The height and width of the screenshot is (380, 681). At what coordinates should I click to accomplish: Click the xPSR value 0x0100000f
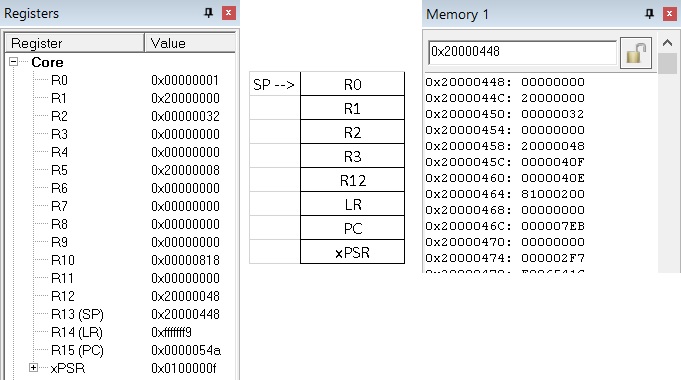tap(183, 368)
